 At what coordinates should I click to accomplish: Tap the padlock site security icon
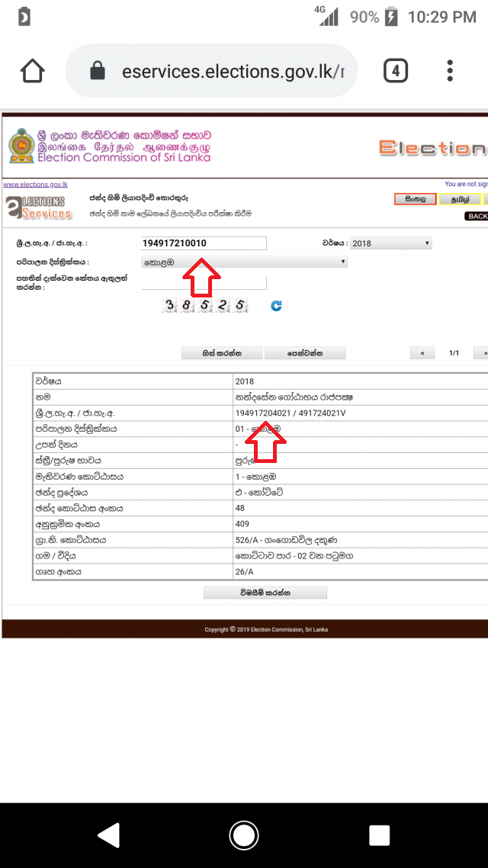coord(98,71)
